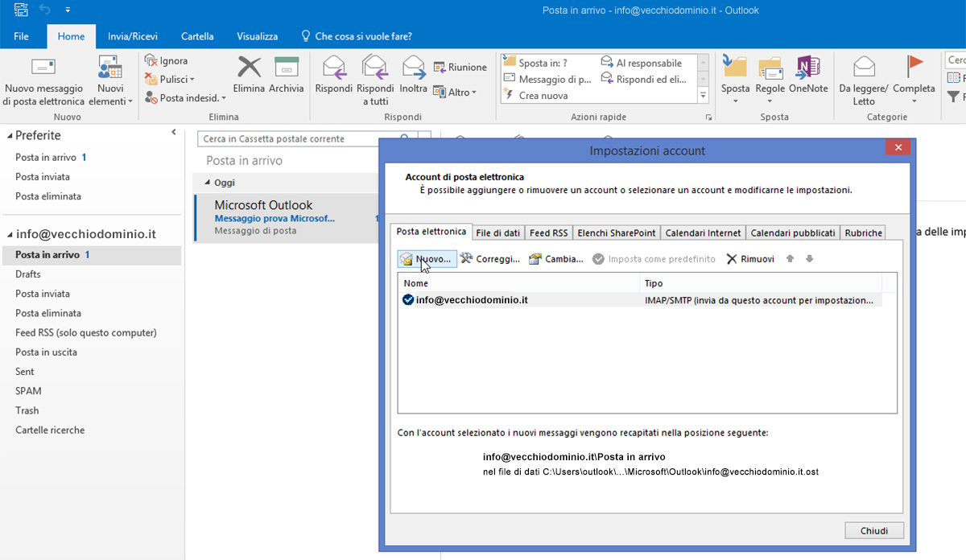Open the Altro dropdown in Rispondi group
This screenshot has height=560, width=966.
[x=455, y=92]
